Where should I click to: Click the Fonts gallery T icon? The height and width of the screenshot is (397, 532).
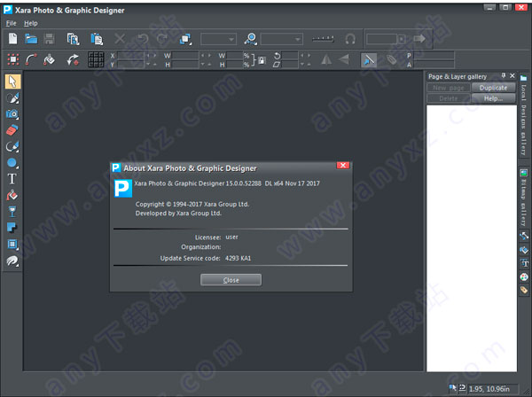point(525,263)
